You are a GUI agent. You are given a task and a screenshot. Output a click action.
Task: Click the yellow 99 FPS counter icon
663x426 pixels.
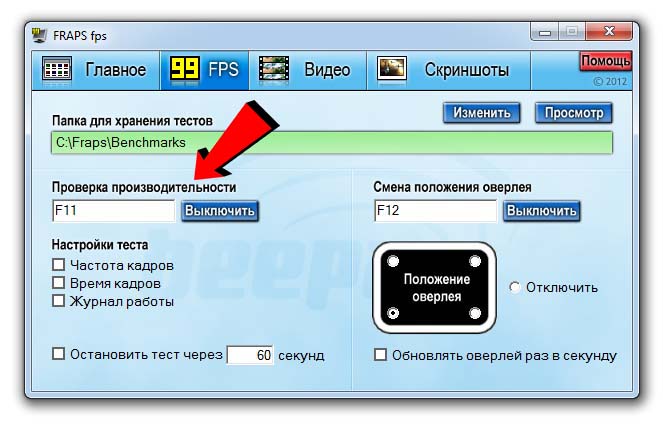pos(184,68)
